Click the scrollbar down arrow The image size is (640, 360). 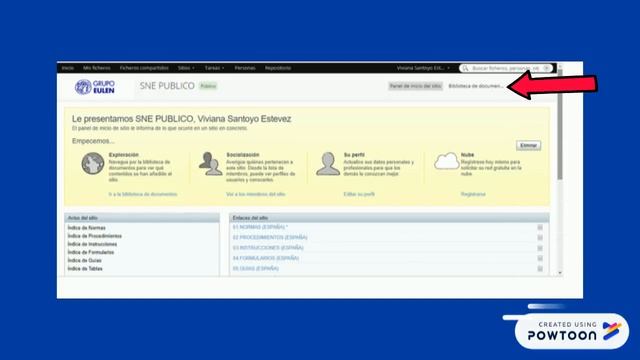click(560, 273)
